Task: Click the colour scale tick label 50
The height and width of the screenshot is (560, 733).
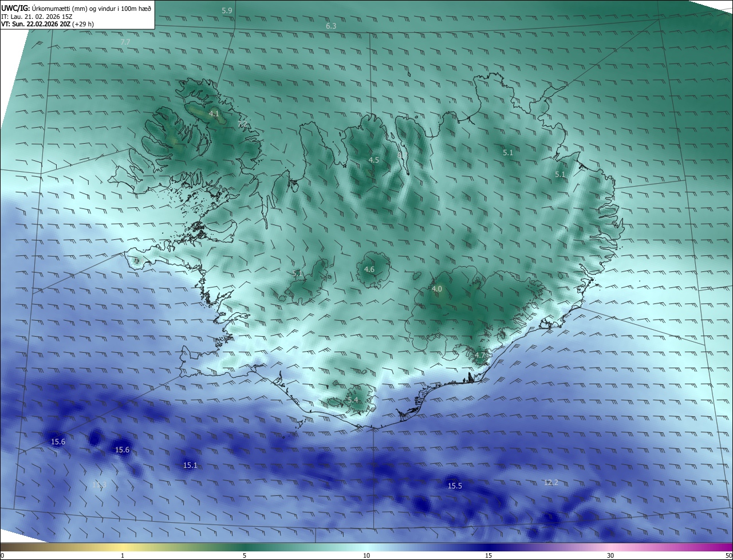Action: point(728,555)
